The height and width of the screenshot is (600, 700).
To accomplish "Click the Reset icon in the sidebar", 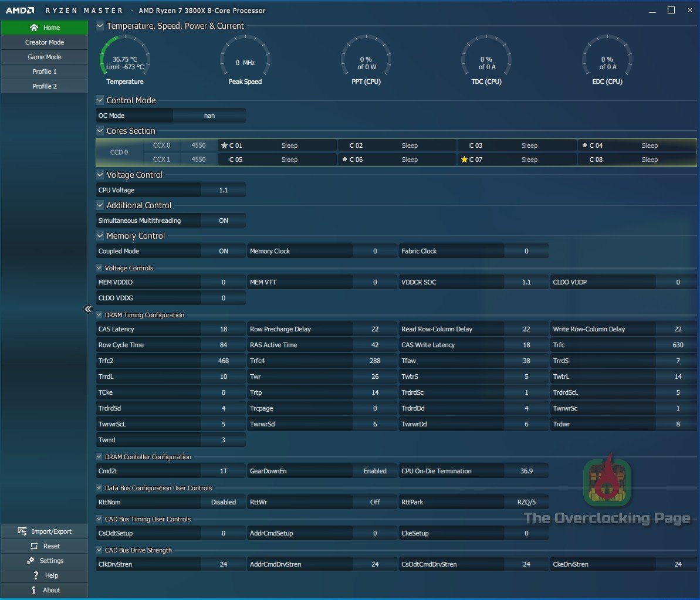I will point(34,546).
